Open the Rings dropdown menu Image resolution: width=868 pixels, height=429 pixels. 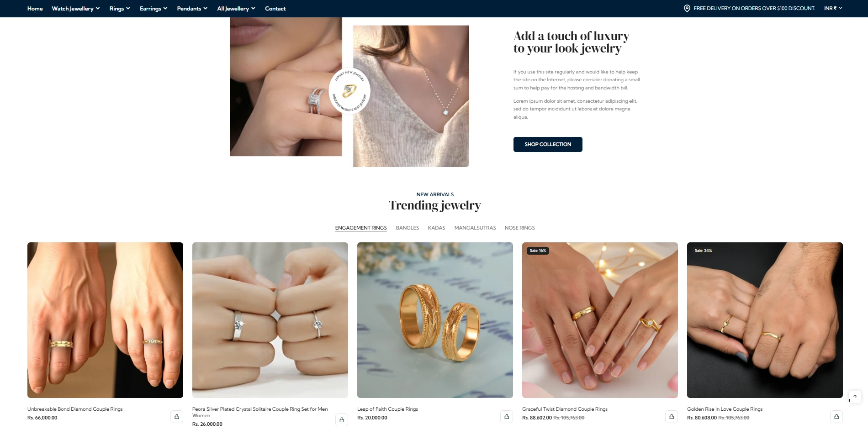pyautogui.click(x=120, y=9)
